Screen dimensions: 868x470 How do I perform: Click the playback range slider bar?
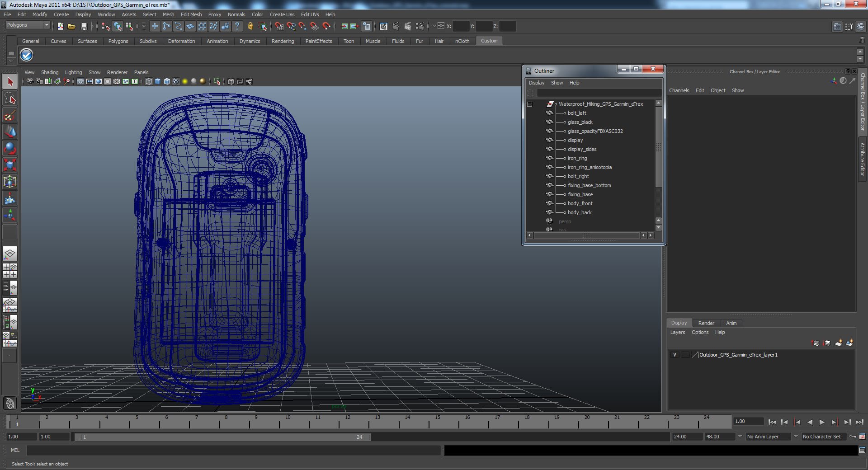click(x=222, y=437)
